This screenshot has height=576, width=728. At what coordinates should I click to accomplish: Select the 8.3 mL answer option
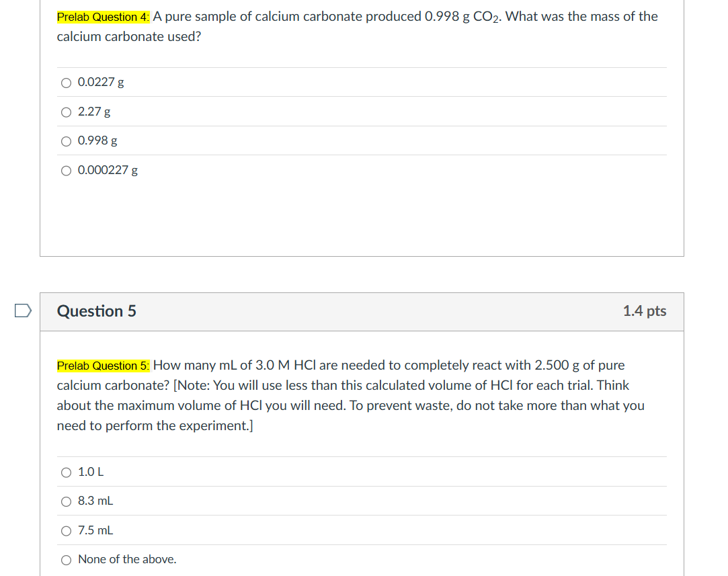(x=66, y=501)
